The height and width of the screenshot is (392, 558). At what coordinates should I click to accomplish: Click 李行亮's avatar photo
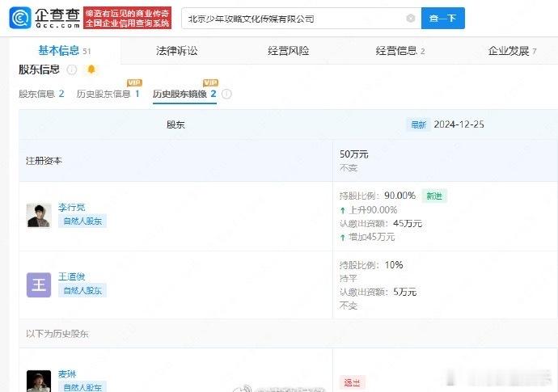(39, 216)
